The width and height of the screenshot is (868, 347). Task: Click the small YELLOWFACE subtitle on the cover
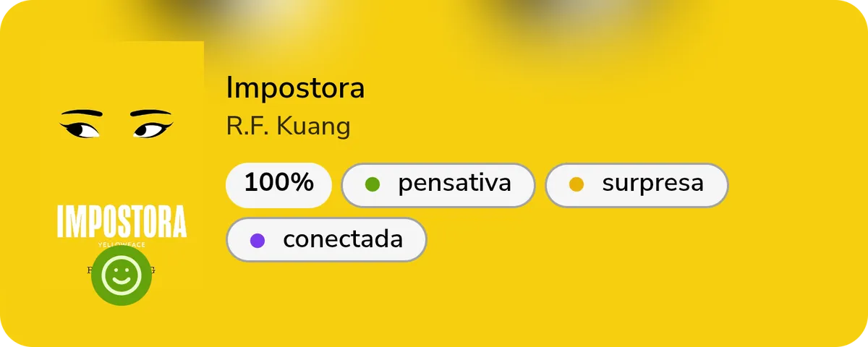[x=122, y=245]
